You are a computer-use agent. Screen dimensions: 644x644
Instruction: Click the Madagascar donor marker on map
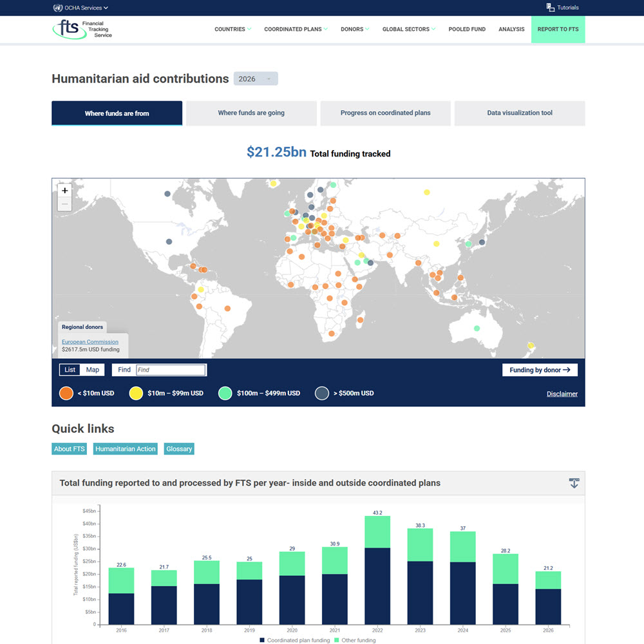pyautogui.click(x=360, y=319)
